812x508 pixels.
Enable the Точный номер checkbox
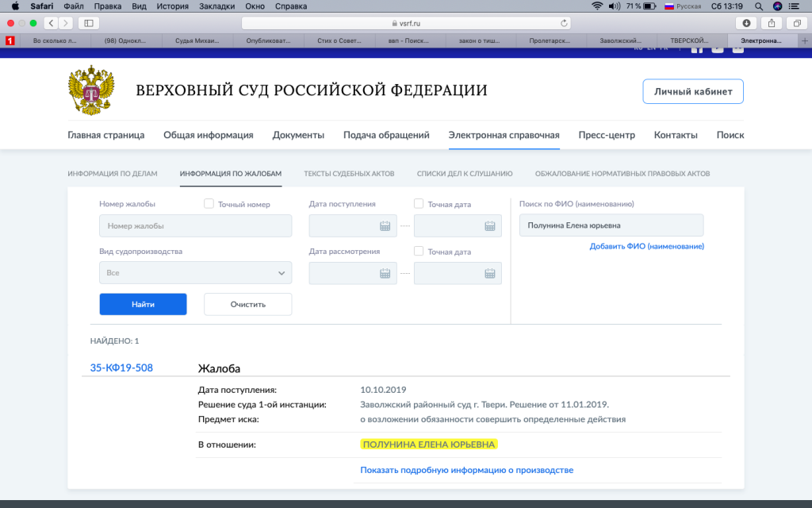click(209, 204)
